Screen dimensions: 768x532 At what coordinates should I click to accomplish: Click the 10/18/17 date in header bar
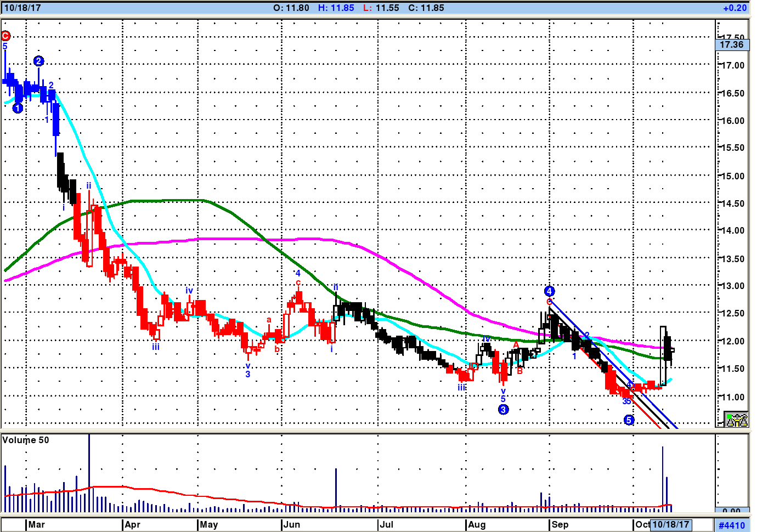22,8
